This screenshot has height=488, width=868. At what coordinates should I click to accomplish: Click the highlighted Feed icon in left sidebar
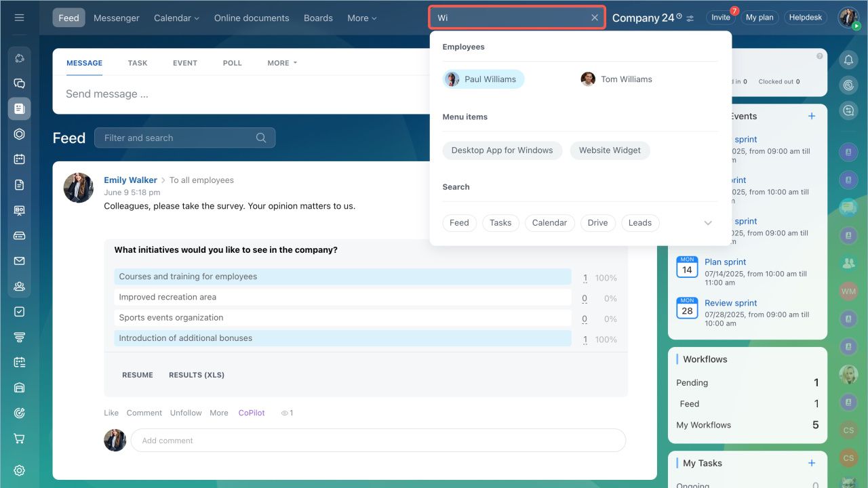click(x=19, y=108)
